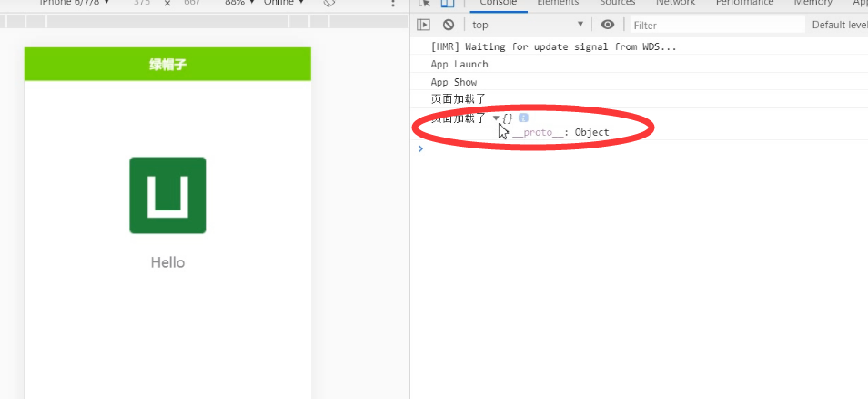Click the 'Hello' text in app
868x399 pixels.
[x=167, y=262]
